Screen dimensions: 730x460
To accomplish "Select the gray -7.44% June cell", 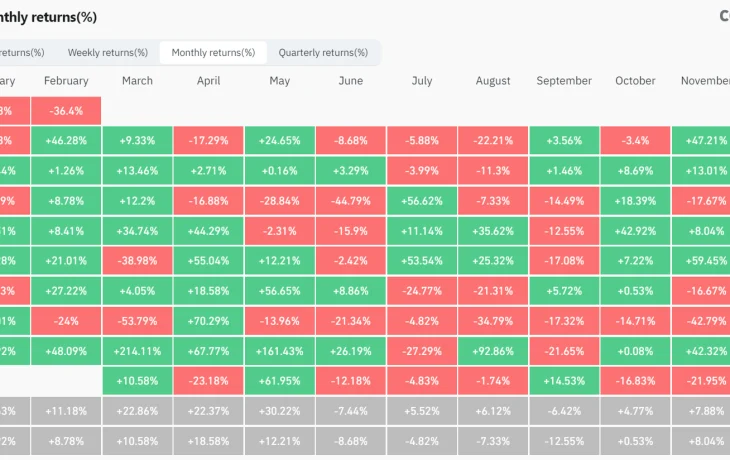I will [x=351, y=411].
